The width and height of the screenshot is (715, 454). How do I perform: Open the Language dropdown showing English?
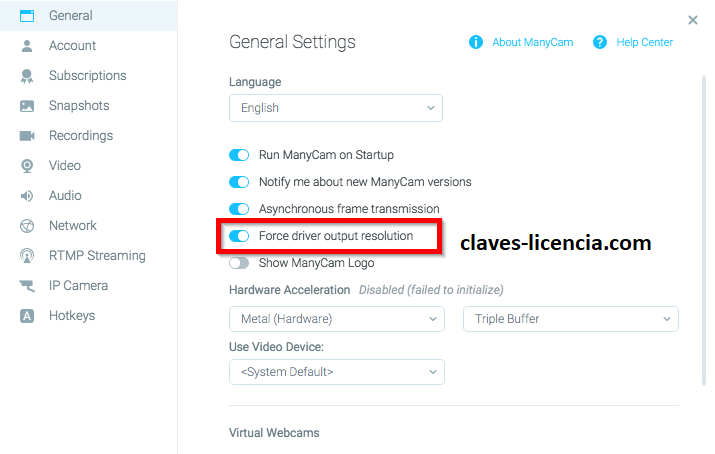(335, 108)
